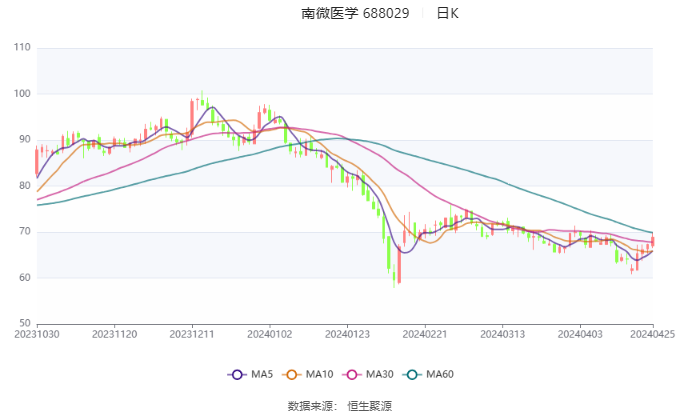Click the 60 price axis label
The width and height of the screenshot is (680, 413).
click(x=25, y=278)
